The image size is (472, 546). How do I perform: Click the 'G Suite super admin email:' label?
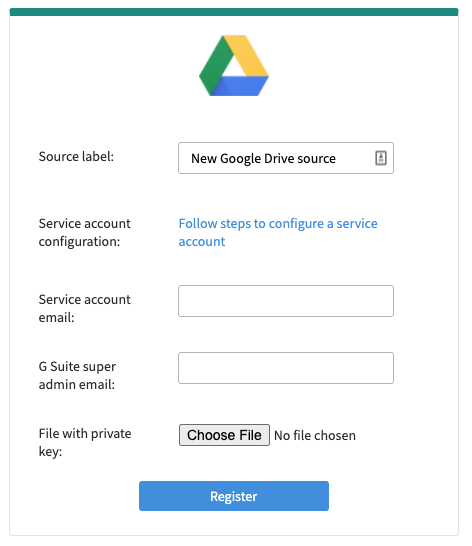tap(77, 376)
